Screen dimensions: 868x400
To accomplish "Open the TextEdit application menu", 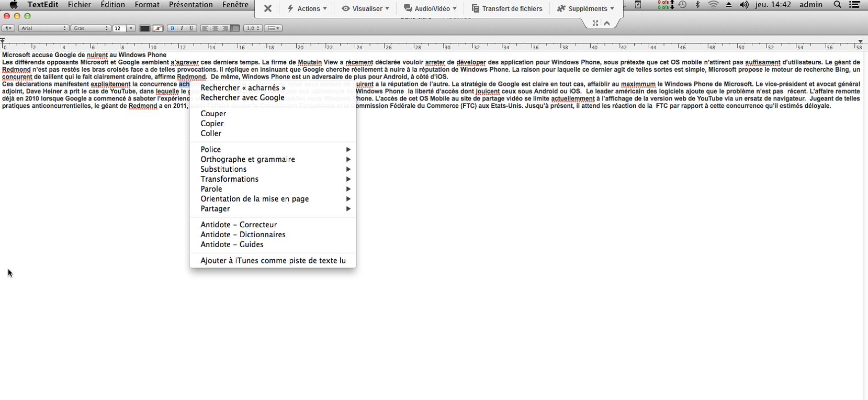I will tap(43, 5).
